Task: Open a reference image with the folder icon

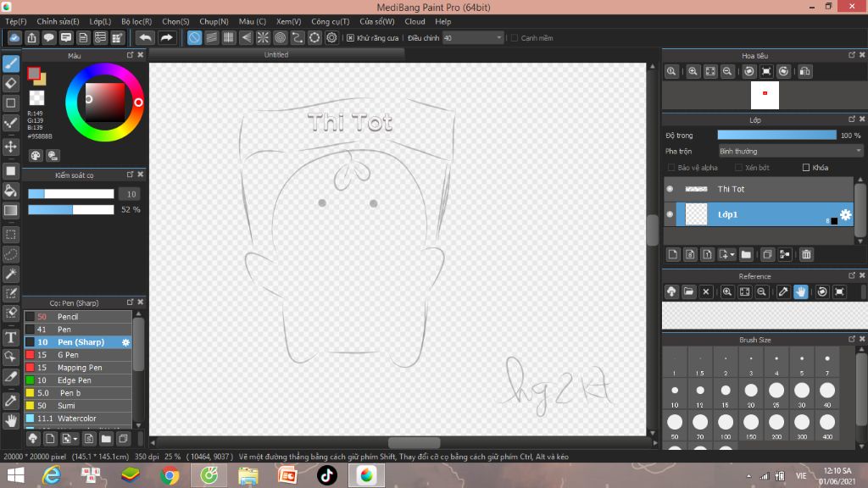Action: [x=688, y=291]
